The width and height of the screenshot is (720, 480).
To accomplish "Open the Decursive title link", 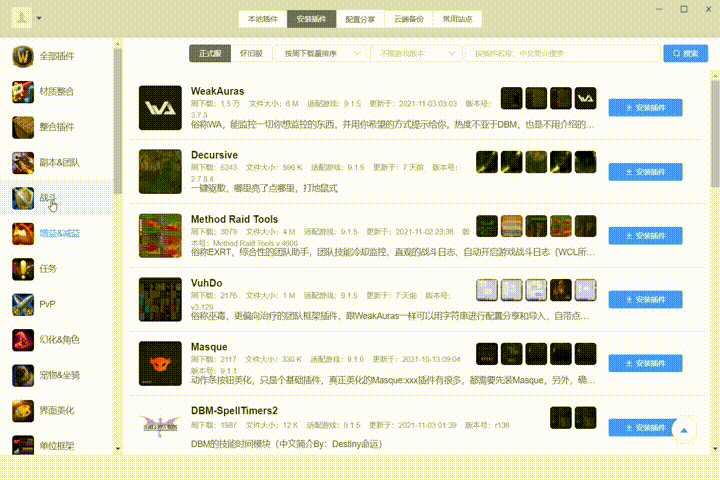I will pyautogui.click(x=214, y=155).
